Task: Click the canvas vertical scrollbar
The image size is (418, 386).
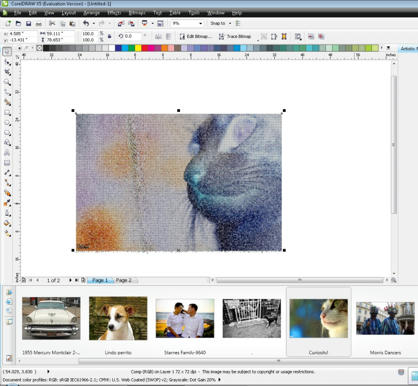Action: pos(394,144)
